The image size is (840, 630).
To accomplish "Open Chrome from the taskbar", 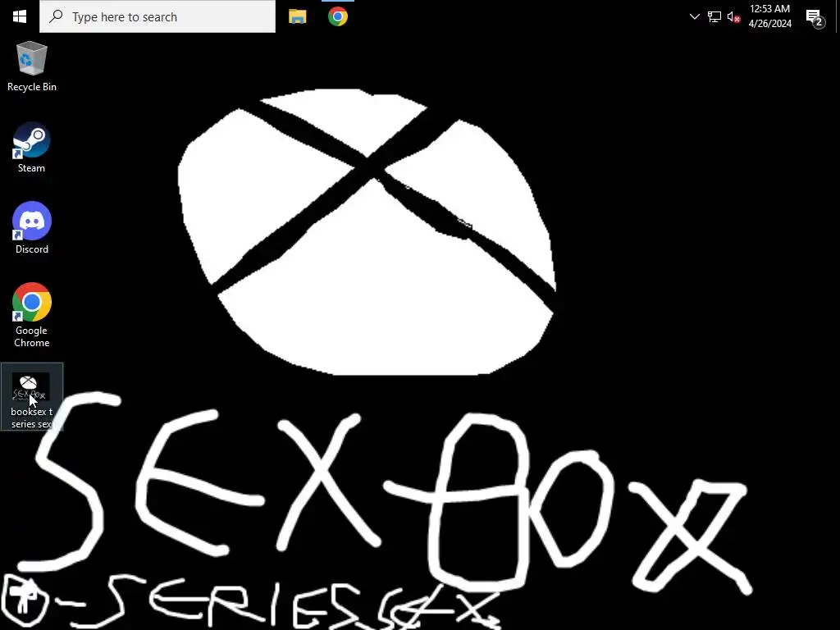I will [338, 16].
